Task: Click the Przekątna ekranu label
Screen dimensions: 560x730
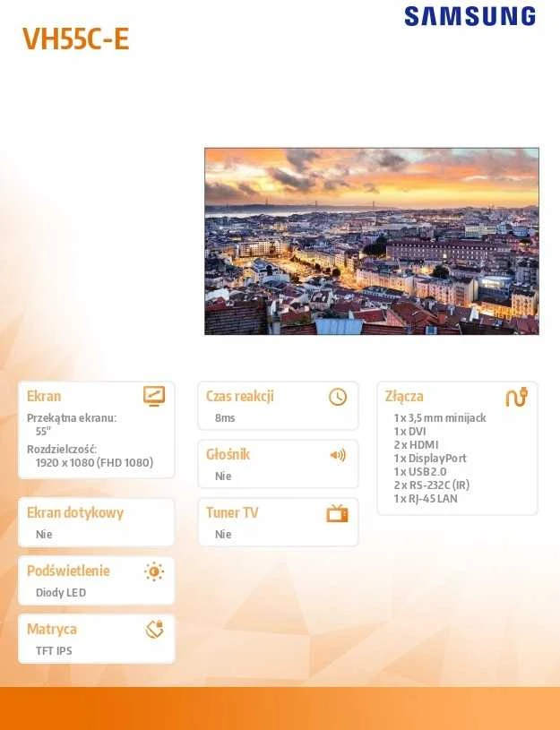Action: [72, 417]
